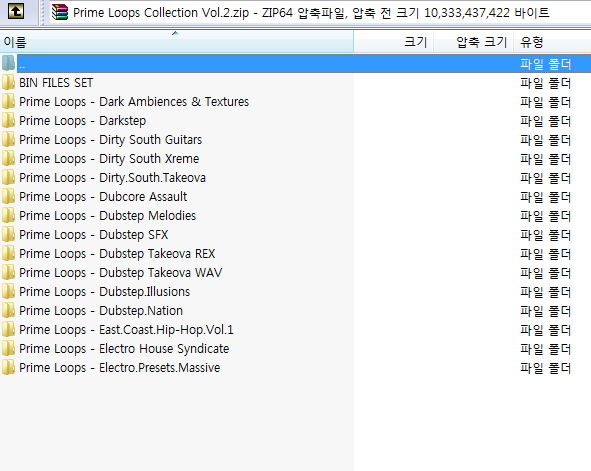Screen dimensions: 591x471
Task: Click the archive path address field
Action: point(320,12)
